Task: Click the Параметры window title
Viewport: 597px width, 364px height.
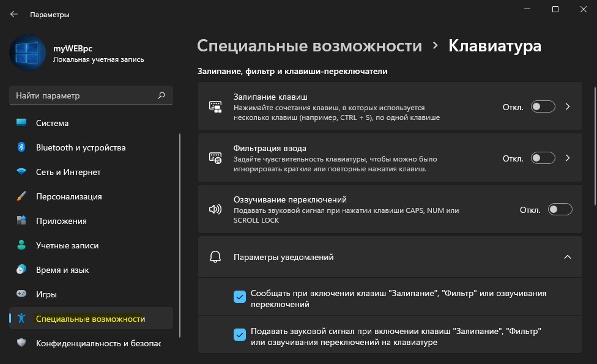Action: 50,15
